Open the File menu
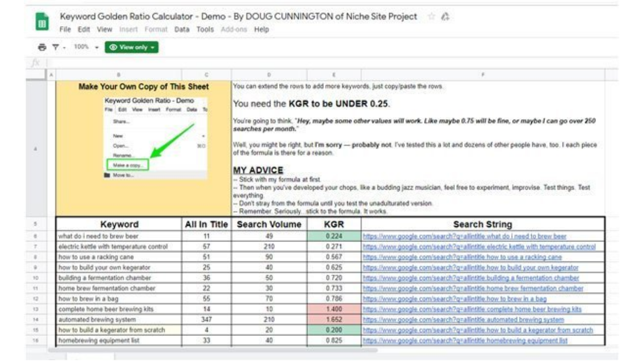This screenshot has height=362, width=644. pyautogui.click(x=65, y=30)
